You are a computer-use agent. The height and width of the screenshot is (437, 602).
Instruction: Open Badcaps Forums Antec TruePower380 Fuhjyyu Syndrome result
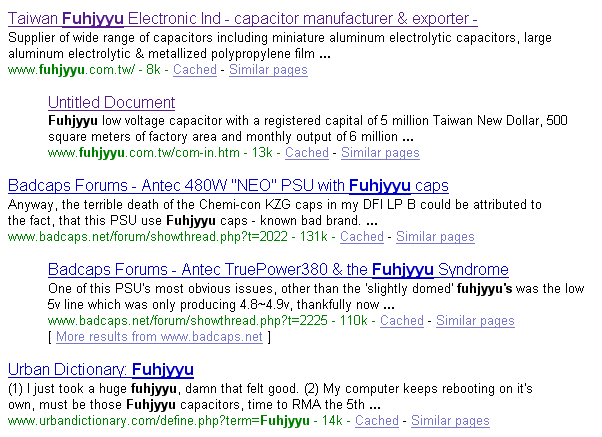278,270
